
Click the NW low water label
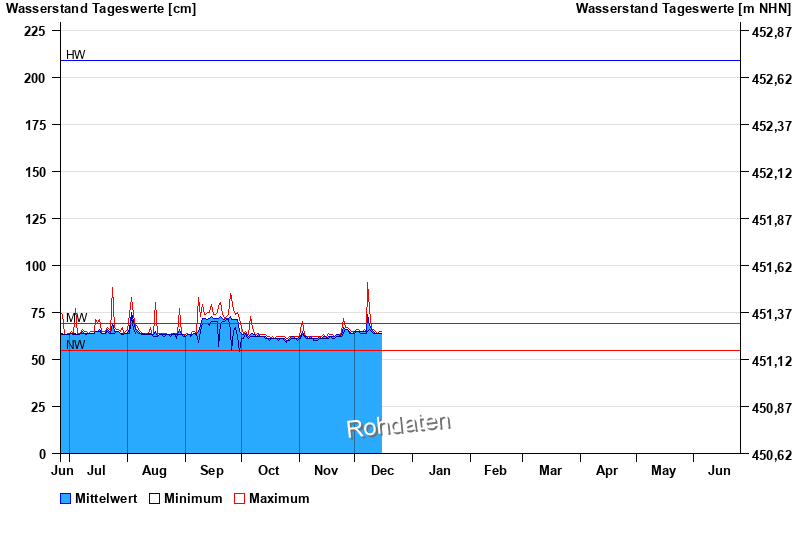(76, 345)
